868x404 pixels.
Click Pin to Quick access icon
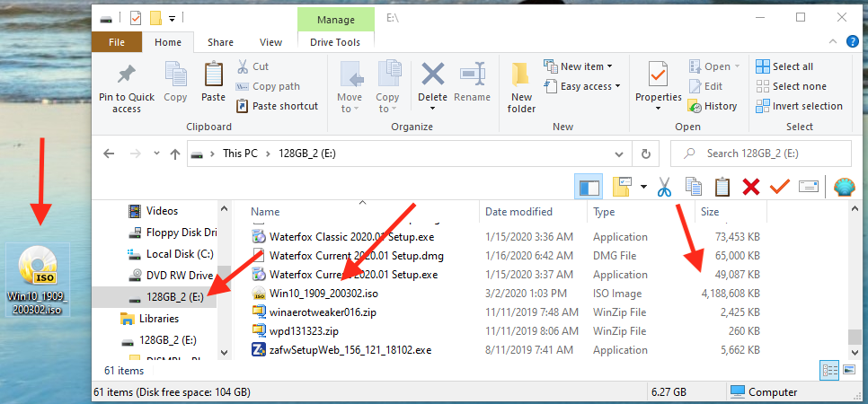[x=127, y=75]
